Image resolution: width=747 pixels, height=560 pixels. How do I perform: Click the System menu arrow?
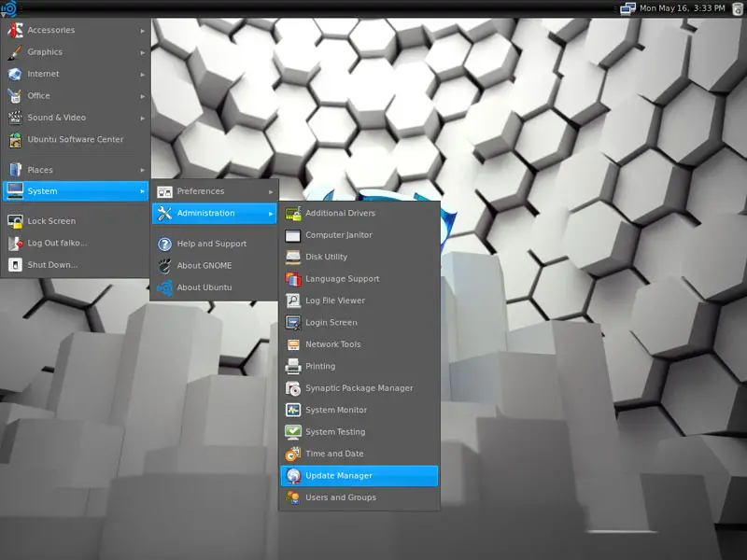pos(143,191)
